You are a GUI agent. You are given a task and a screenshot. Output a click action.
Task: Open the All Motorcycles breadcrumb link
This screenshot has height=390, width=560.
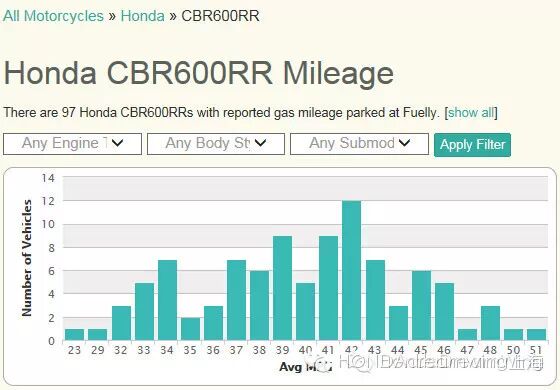click(x=53, y=16)
